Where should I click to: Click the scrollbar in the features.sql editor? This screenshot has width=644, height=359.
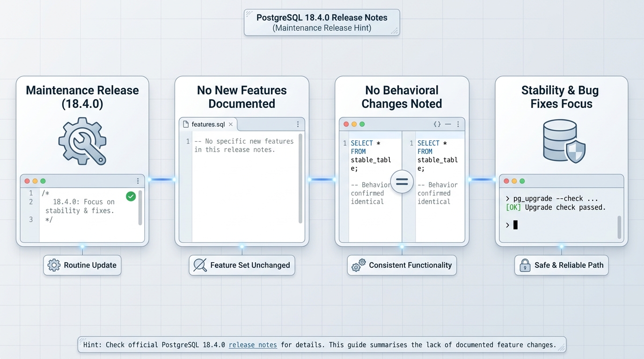[x=300, y=179]
